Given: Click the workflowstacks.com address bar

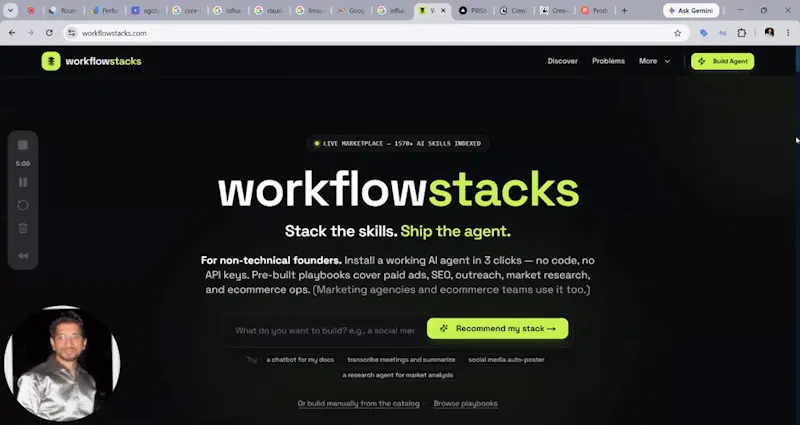Looking at the screenshot, I should point(375,33).
